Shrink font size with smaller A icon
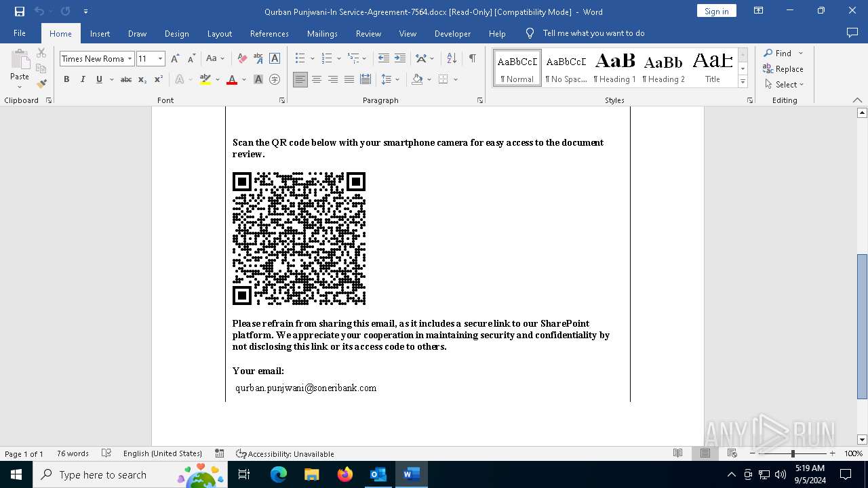The width and height of the screenshot is (868, 488). (x=191, y=59)
